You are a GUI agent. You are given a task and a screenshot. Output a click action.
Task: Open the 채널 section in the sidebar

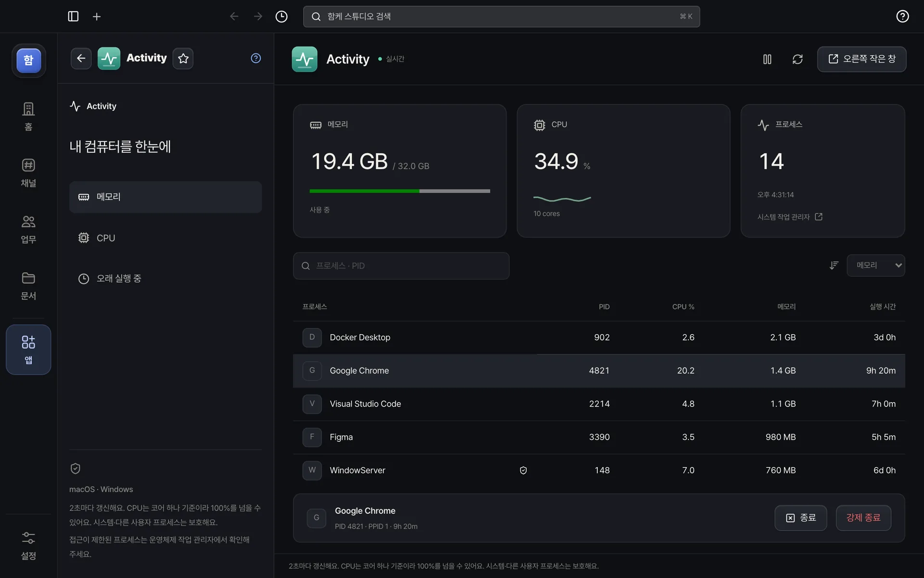[x=28, y=172]
